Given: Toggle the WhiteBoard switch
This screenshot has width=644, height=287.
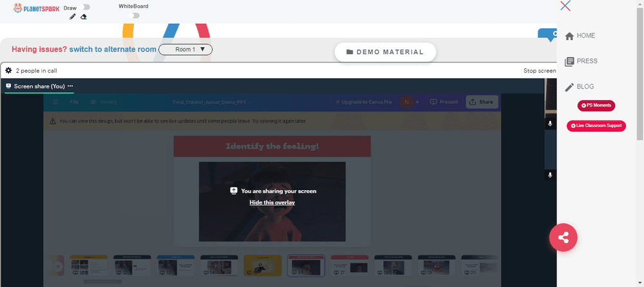Looking at the screenshot, I should tap(134, 15).
